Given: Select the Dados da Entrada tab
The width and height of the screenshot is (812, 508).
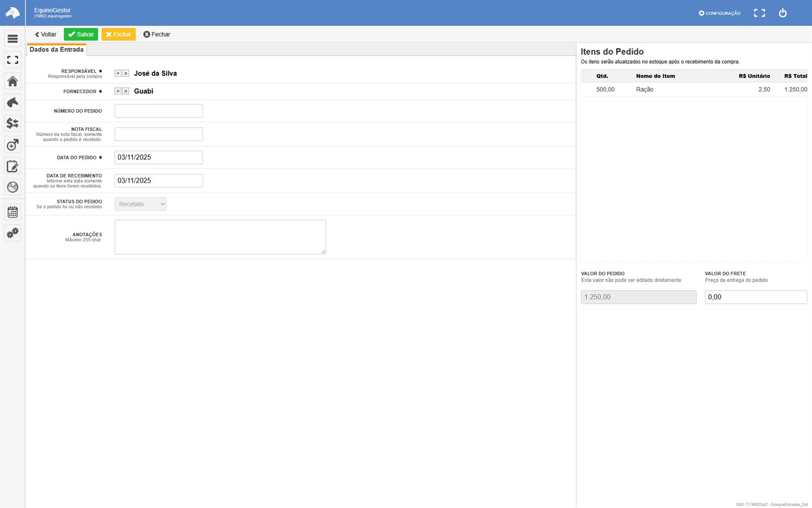Looking at the screenshot, I should click(56, 50).
